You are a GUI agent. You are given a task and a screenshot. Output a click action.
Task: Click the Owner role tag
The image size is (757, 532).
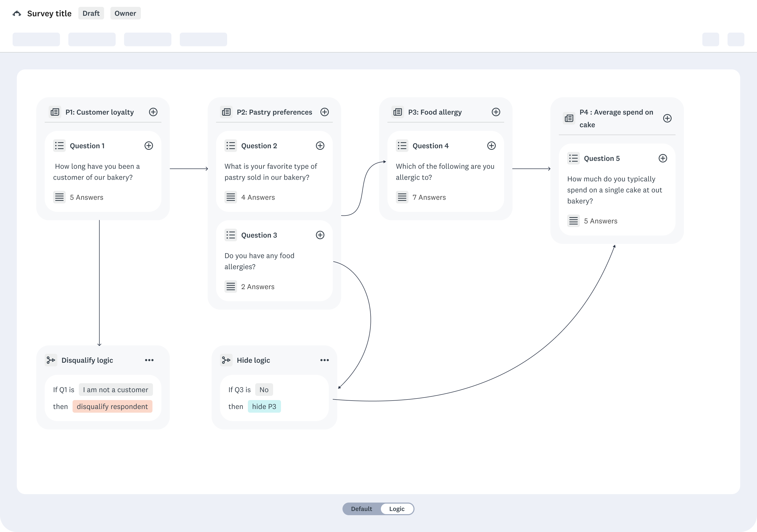pos(125,13)
